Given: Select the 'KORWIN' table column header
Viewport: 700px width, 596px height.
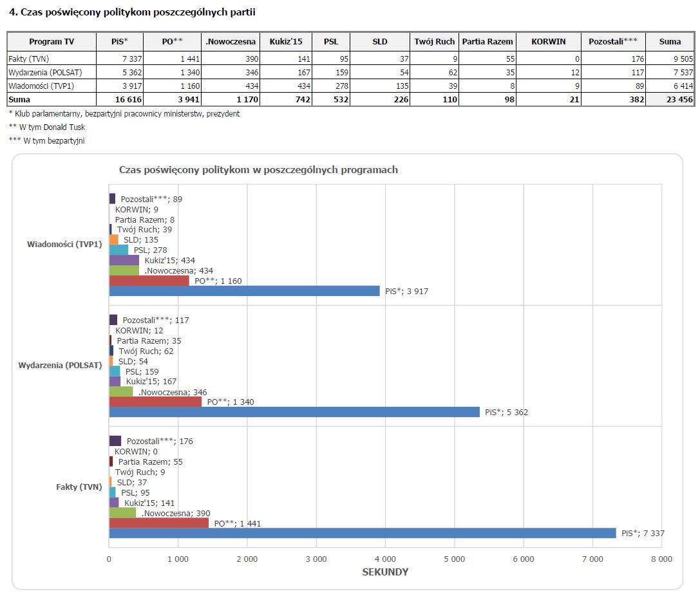Looking at the screenshot, I should tap(548, 41).
